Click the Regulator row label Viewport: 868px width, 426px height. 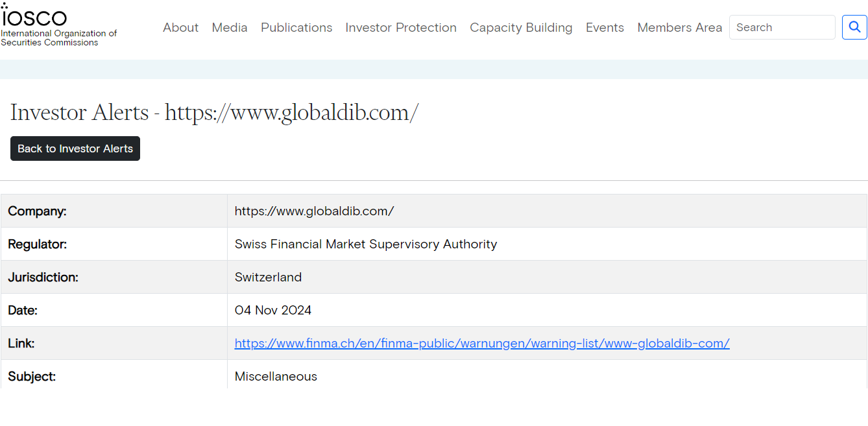point(38,244)
